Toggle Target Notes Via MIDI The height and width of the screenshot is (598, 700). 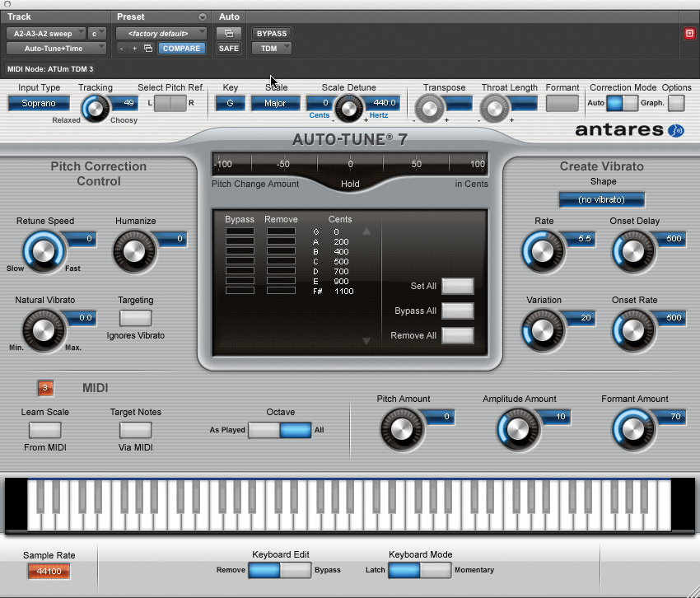pyautogui.click(x=136, y=430)
